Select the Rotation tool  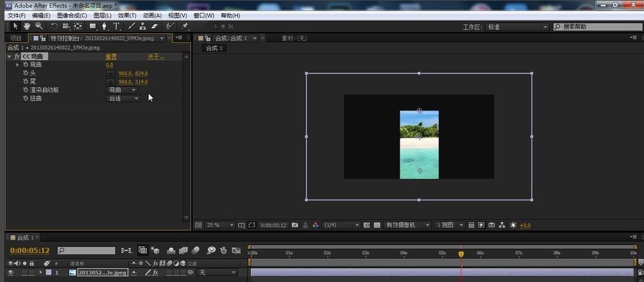pos(55,26)
